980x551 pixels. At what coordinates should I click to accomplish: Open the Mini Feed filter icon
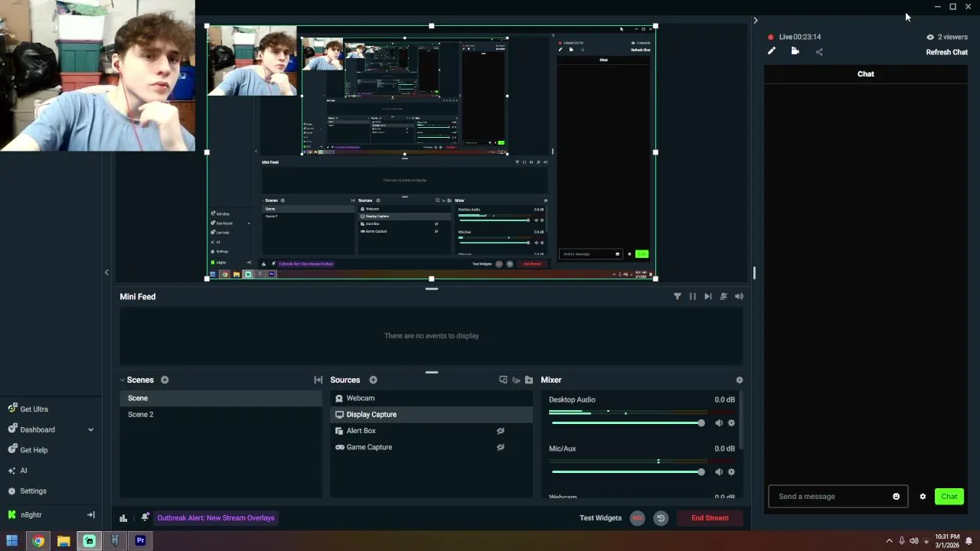677,296
